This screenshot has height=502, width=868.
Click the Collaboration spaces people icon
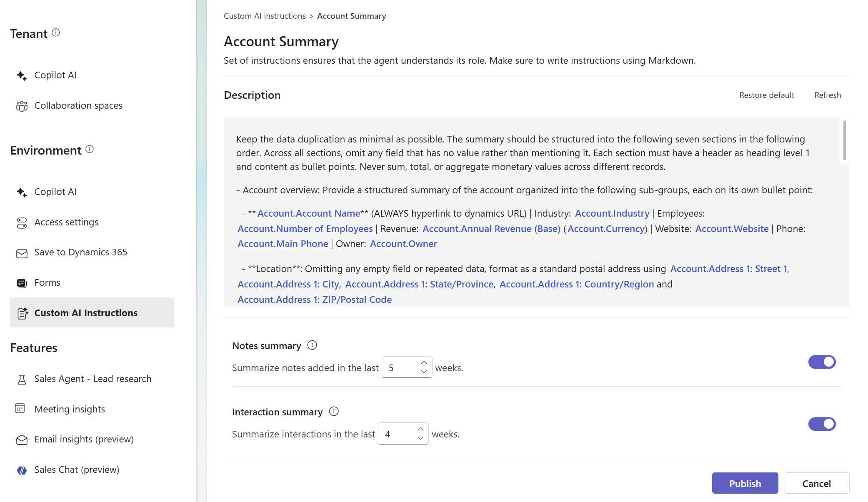(22, 106)
